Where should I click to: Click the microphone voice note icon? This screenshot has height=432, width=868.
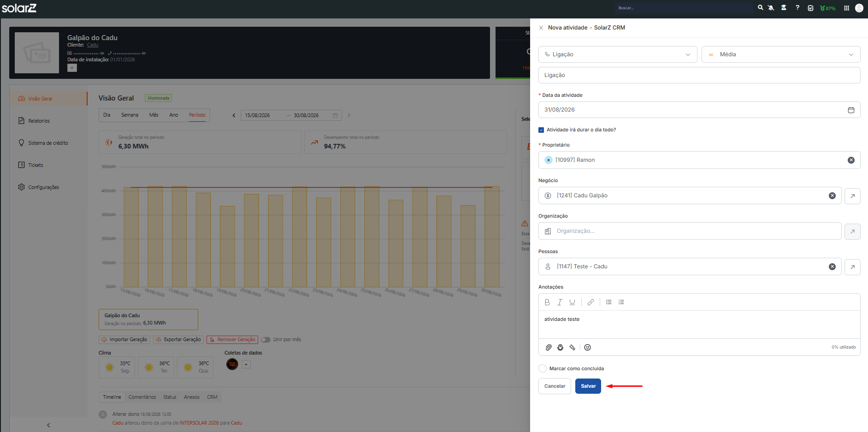[560, 348]
